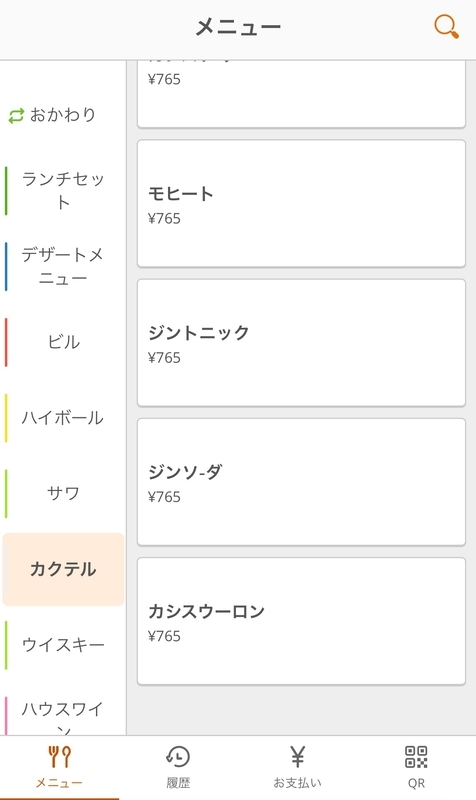Open the search magnifier icon
Image resolution: width=476 pixels, height=800 pixels.
click(446, 26)
